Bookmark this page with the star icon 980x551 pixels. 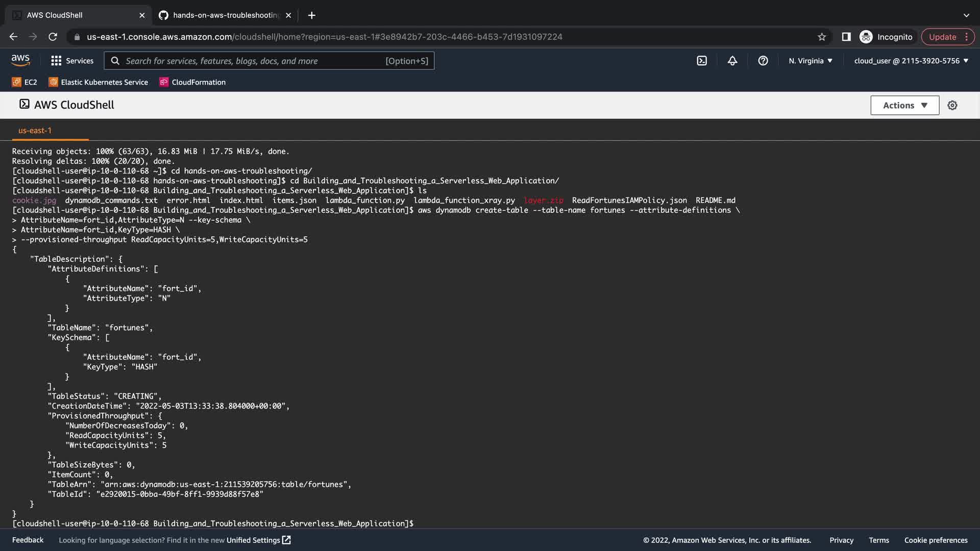pyautogui.click(x=822, y=37)
